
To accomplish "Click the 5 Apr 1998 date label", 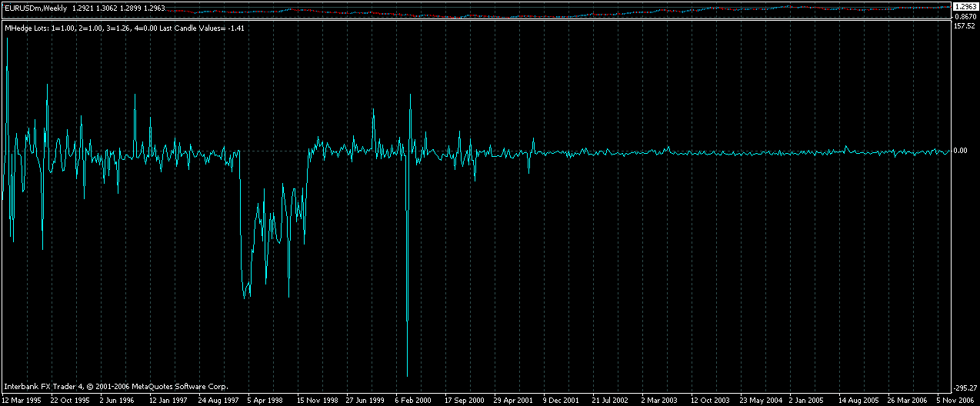I will pos(265,400).
